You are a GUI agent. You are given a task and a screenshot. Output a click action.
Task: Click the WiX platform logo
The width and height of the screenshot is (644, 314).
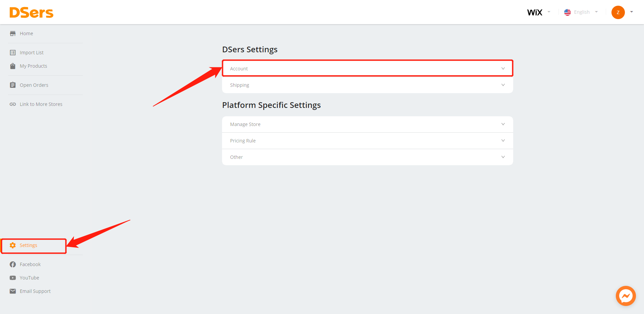point(535,12)
